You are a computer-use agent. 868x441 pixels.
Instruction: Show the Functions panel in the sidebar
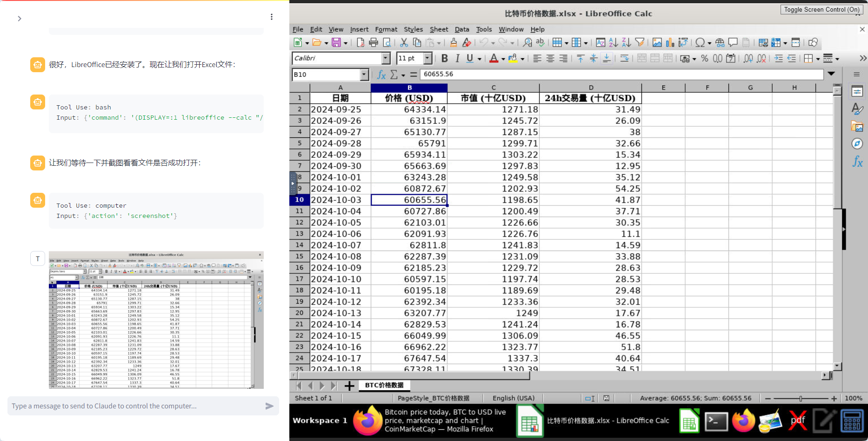pos(857,162)
